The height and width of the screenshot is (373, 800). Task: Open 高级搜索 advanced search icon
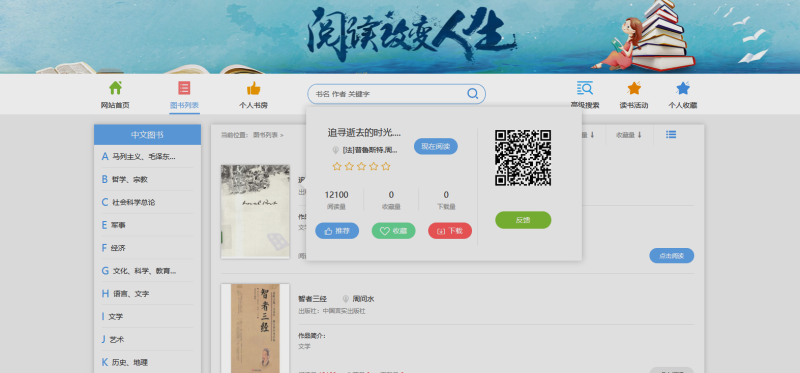(x=585, y=88)
